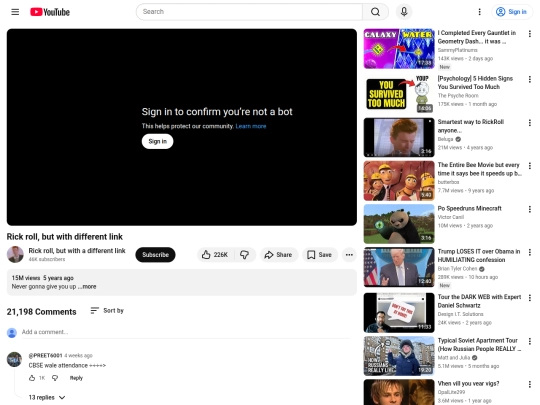Open Trump LOSES IT over Obama thumbnail

pos(399,267)
